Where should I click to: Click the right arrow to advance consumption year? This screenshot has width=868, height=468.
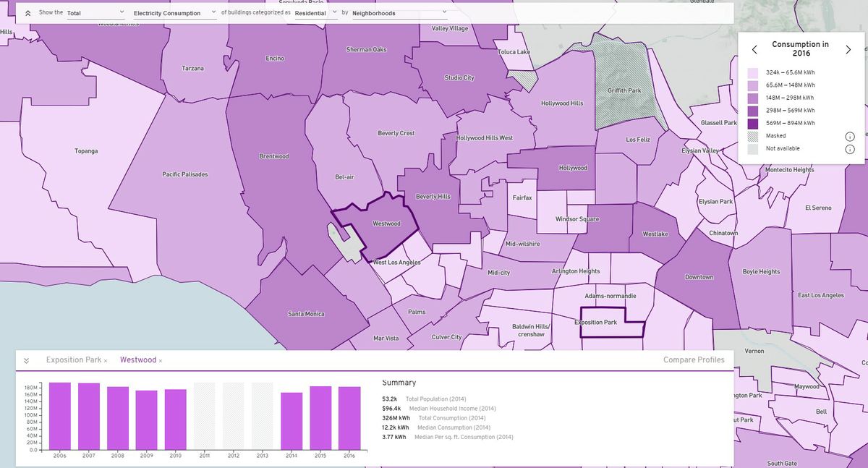click(x=848, y=49)
